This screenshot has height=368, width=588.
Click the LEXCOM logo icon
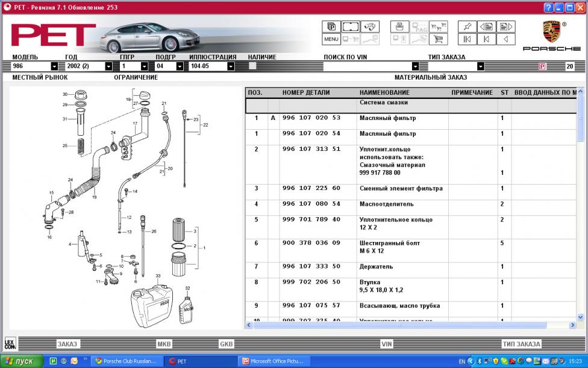10,343
